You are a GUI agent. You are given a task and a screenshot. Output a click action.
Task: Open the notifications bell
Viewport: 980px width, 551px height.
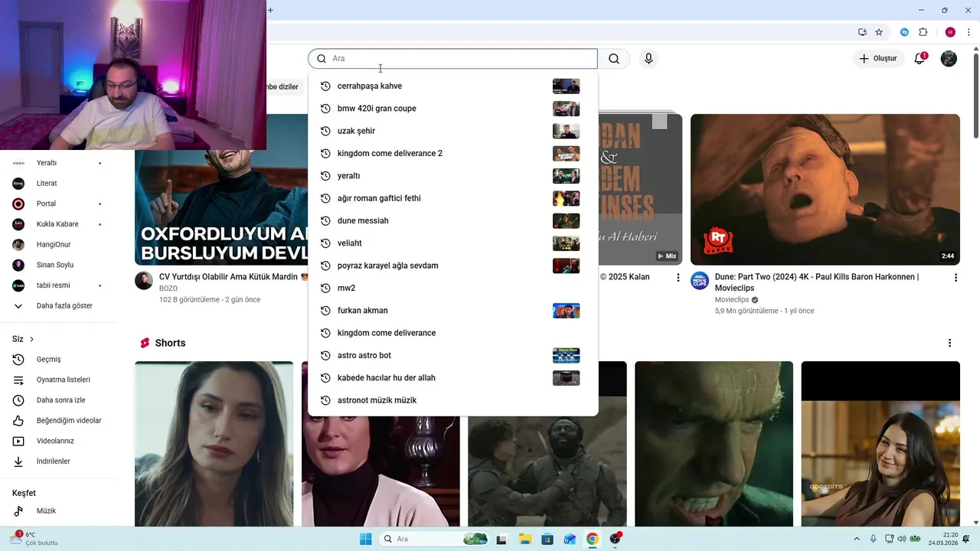tap(920, 58)
